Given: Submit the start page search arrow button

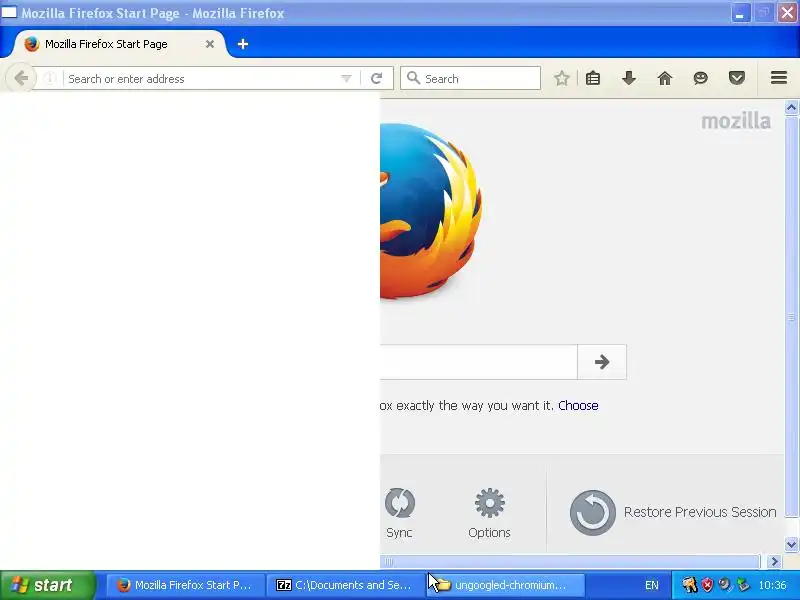Looking at the screenshot, I should [x=602, y=362].
